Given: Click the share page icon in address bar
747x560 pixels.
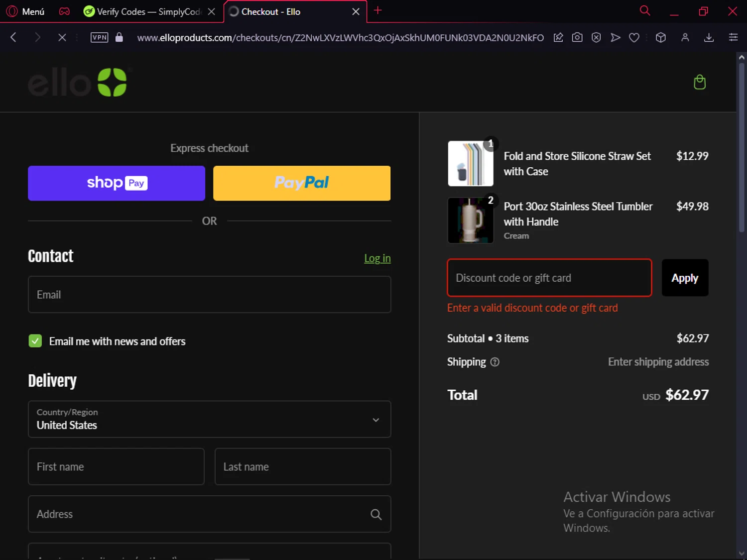Looking at the screenshot, I should pyautogui.click(x=558, y=37).
